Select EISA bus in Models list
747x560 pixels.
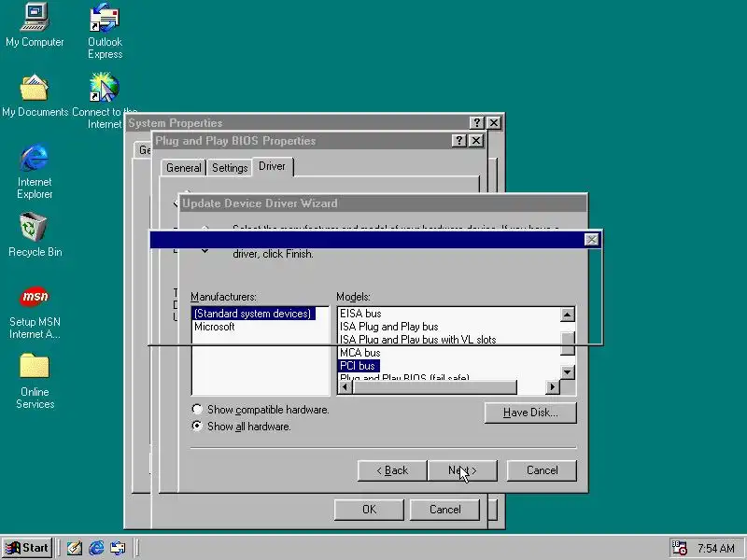(360, 314)
